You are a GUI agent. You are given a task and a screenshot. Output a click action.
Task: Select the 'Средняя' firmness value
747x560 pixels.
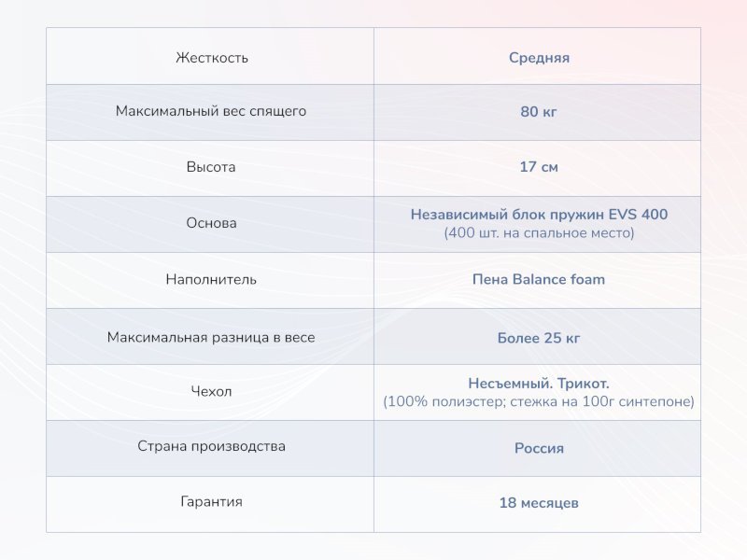pos(539,58)
